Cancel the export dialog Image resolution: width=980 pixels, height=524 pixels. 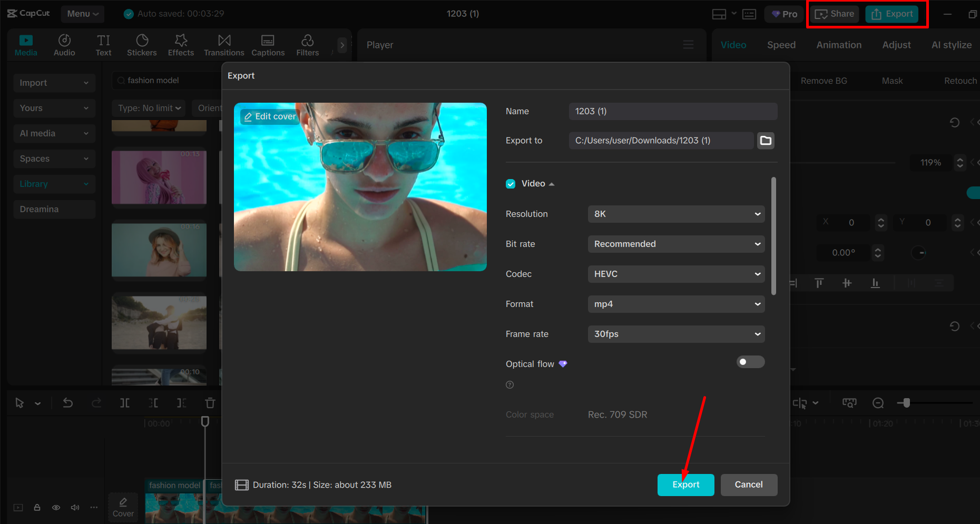749,485
